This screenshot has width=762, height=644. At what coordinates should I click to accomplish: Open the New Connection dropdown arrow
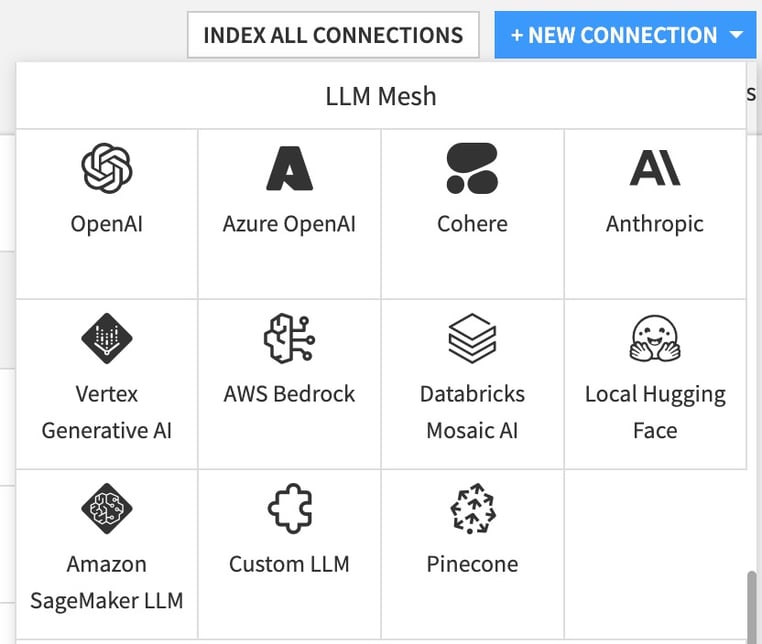pos(736,35)
